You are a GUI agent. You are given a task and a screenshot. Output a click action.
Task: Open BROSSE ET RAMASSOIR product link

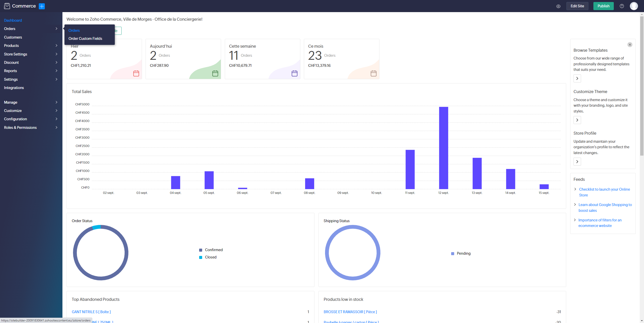point(350,312)
